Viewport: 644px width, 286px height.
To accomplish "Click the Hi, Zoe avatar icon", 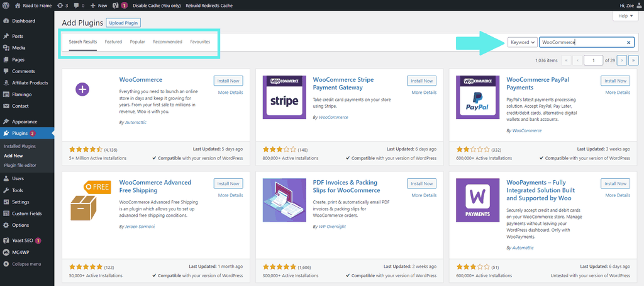I will [639, 6].
